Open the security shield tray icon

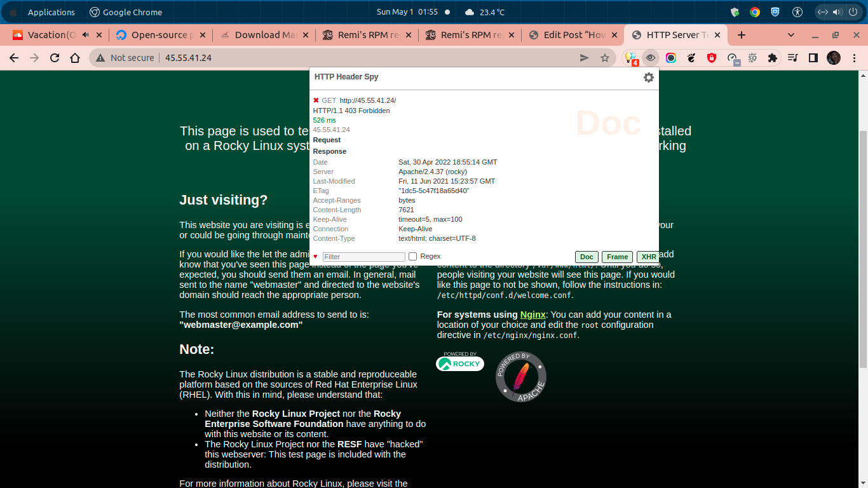pos(735,12)
